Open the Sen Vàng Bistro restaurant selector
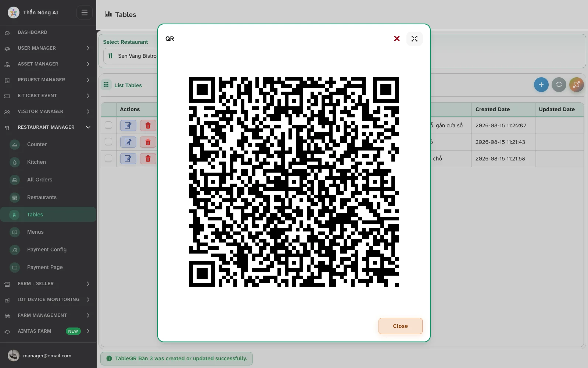 131,56
